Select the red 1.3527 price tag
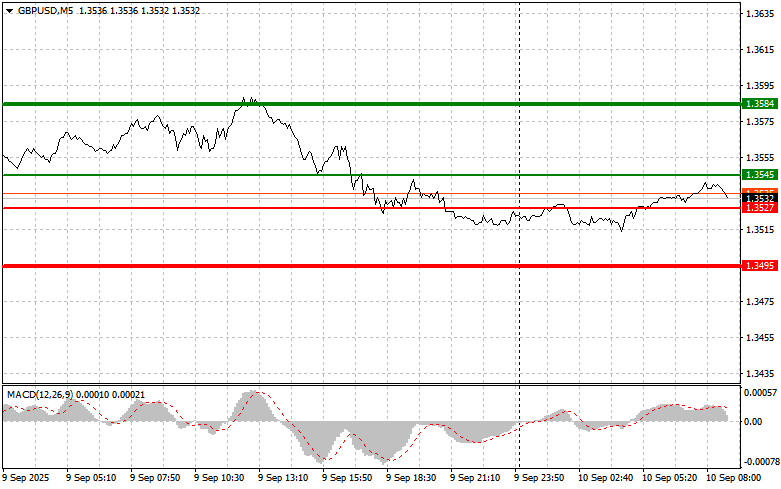Viewport: 781px width, 489px height. tap(756, 208)
